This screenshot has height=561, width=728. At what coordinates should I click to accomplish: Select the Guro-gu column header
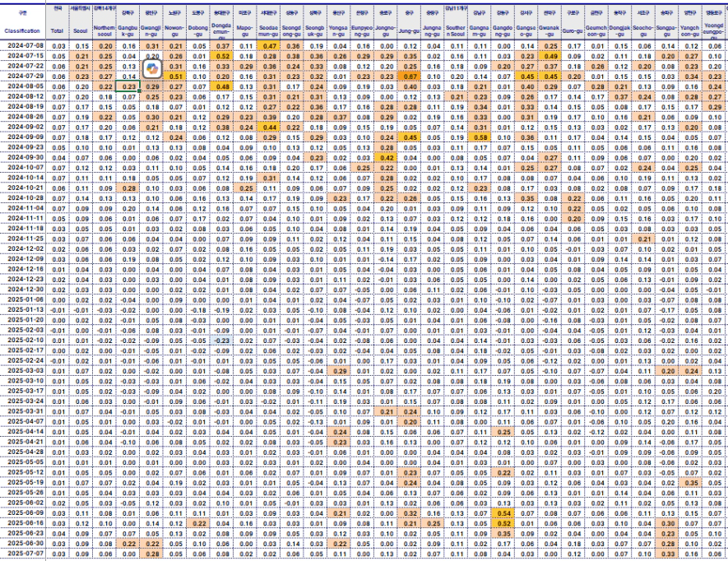coord(573,31)
